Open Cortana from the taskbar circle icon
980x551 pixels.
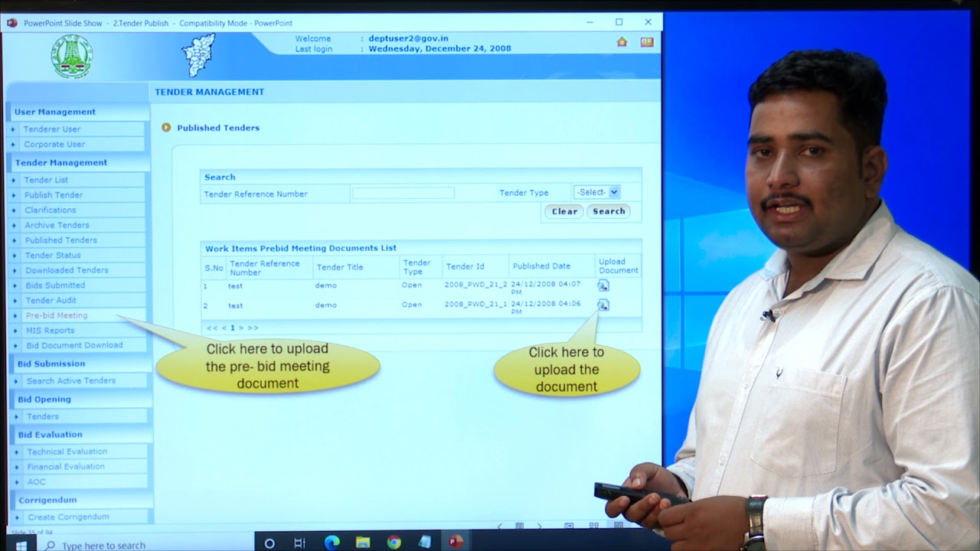(x=269, y=543)
